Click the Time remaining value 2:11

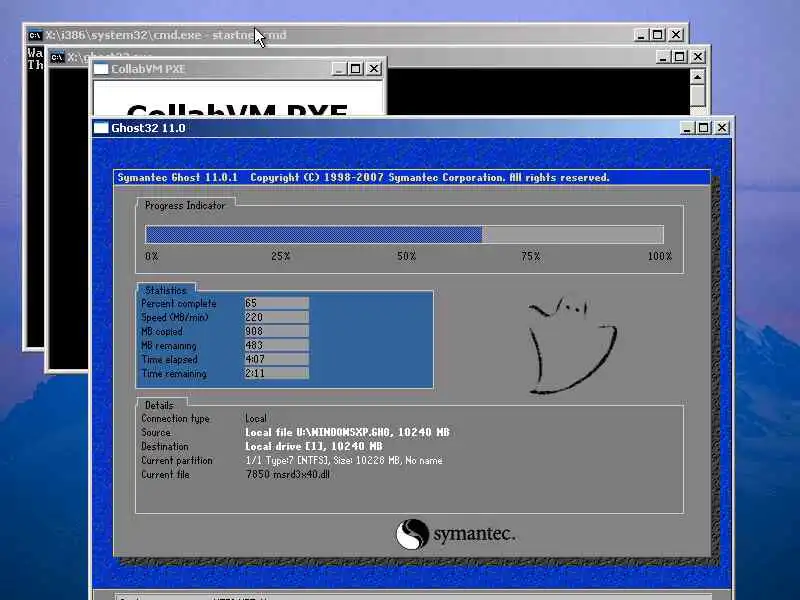pyautogui.click(x=277, y=373)
